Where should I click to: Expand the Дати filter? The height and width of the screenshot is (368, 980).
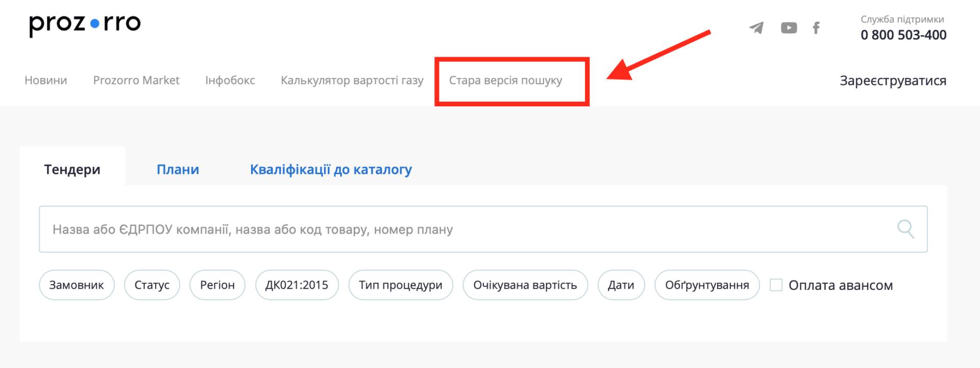(x=621, y=285)
